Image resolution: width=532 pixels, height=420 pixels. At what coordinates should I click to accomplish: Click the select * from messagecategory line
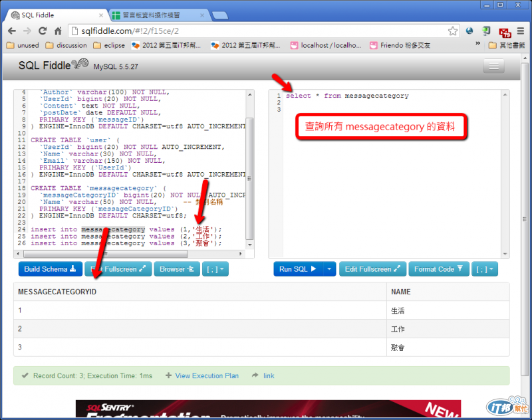[347, 96]
